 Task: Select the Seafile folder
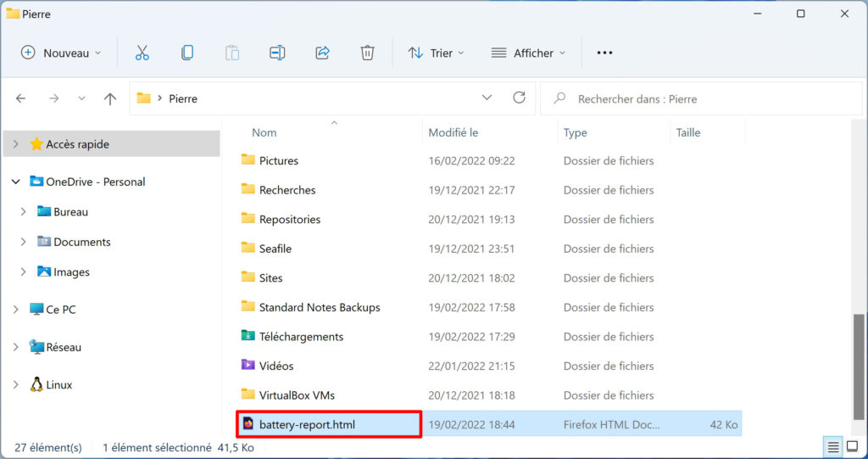point(275,249)
